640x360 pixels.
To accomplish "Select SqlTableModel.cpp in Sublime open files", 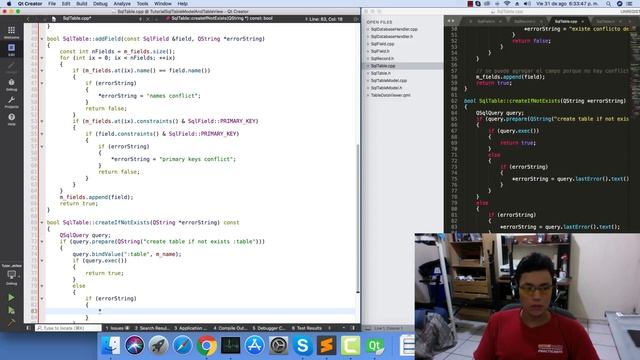I will point(389,80).
